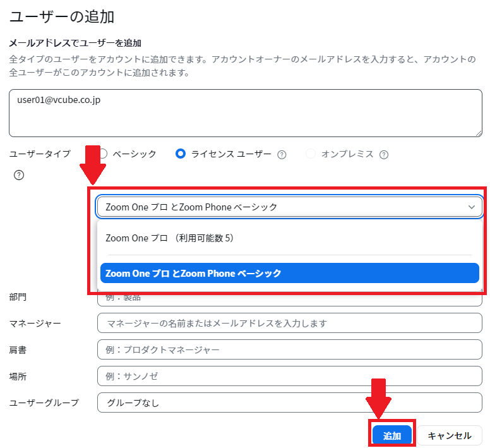Click the user01@vcube.co.jp text

coord(59,100)
